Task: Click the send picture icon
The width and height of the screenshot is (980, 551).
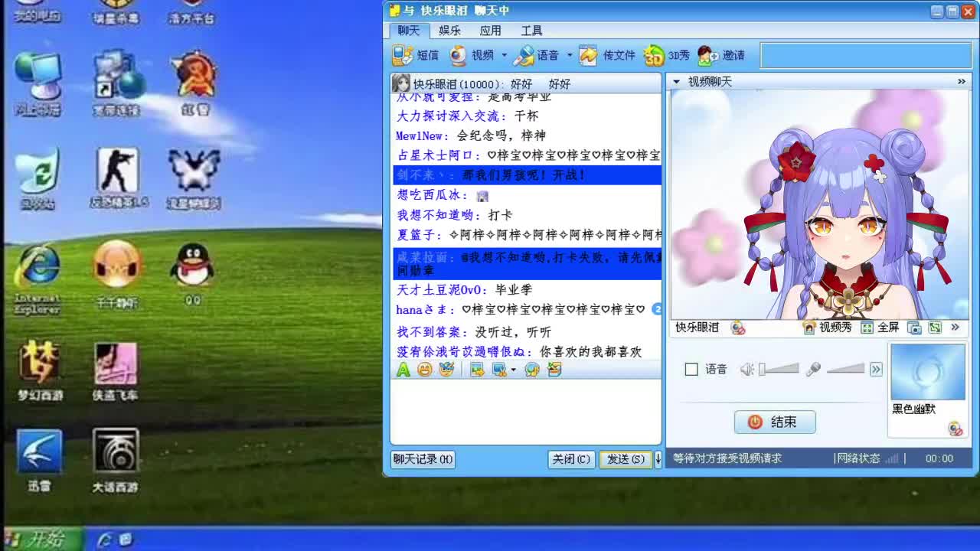Action: tap(478, 370)
